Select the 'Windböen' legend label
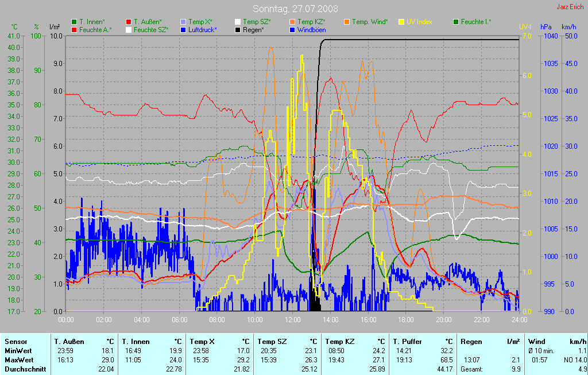This screenshot has width=588, height=375. coord(312,30)
